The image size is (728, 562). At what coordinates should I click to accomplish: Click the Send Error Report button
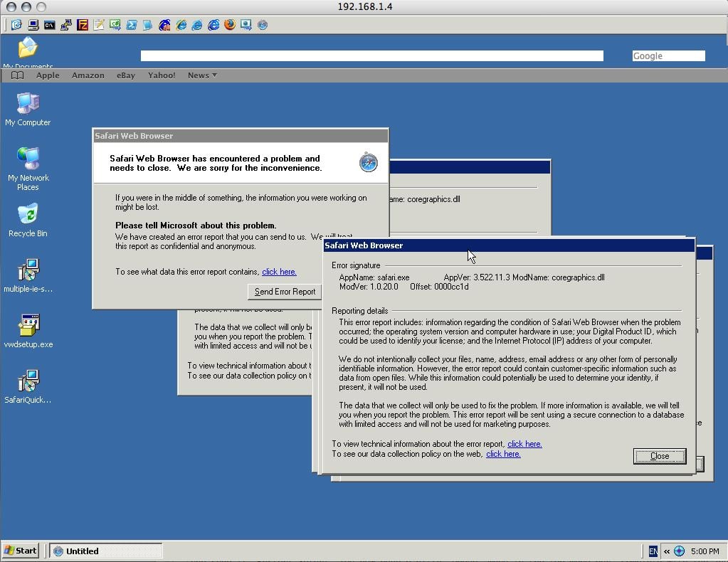click(285, 292)
